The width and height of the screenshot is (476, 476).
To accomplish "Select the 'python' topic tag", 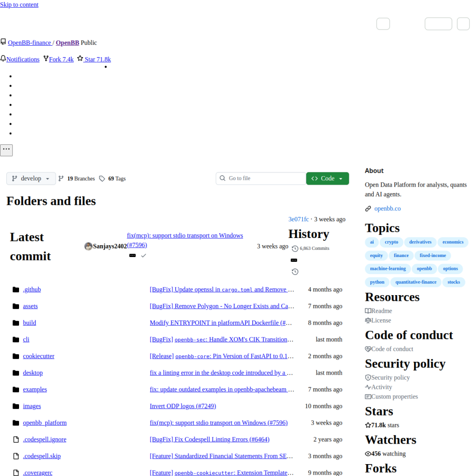I will point(377,282).
